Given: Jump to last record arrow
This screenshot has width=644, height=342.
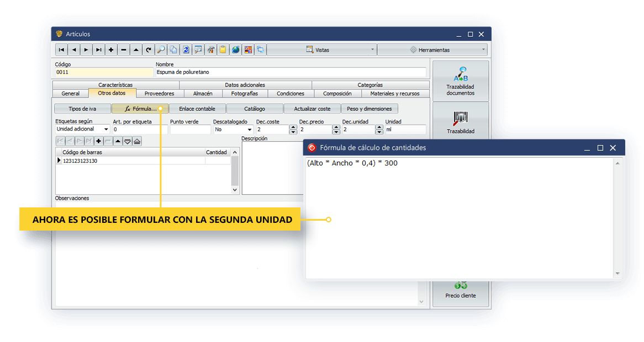Looking at the screenshot, I should pyautogui.click(x=98, y=50).
